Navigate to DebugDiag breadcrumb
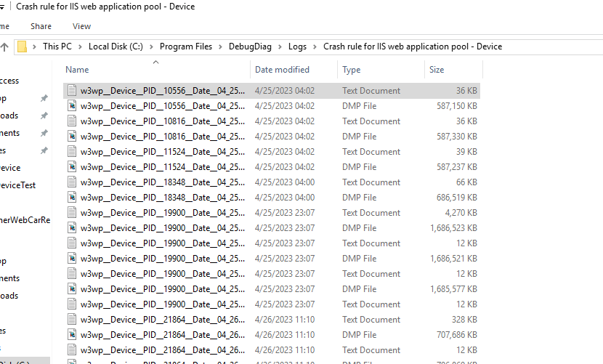 tap(250, 46)
